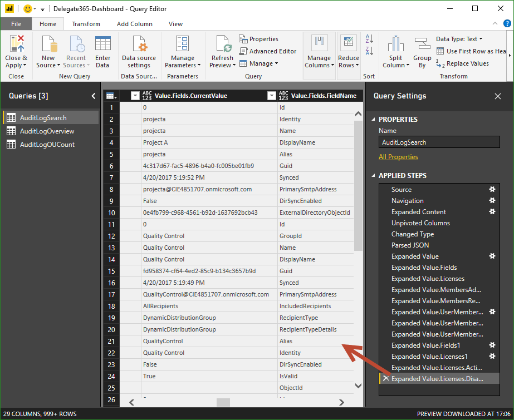Image resolution: width=514 pixels, height=420 pixels.
Task: Click the Refresh Preview icon
Action: click(x=223, y=44)
